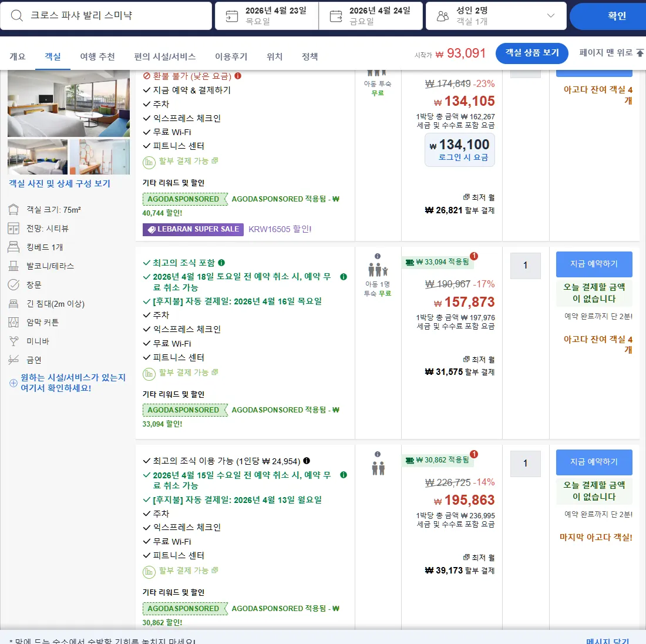The image size is (646, 644).
Task: Click the check-out calendar icon beside 2026년 4월 24일
Action: [x=336, y=16]
